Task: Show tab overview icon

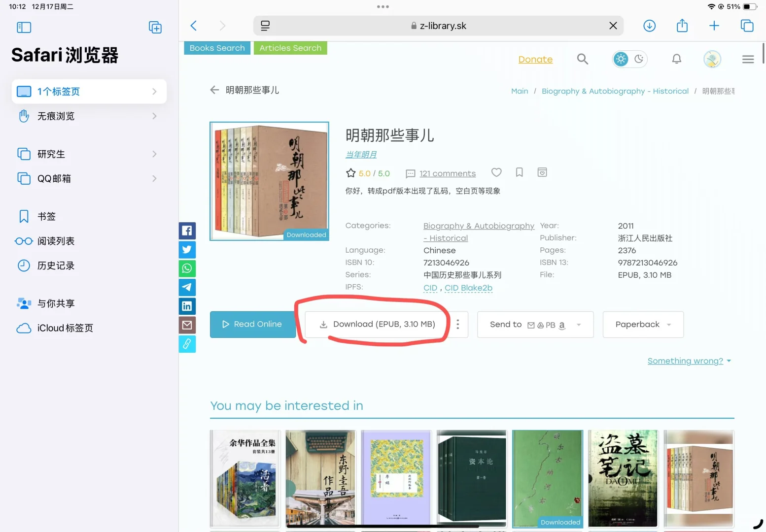Action: click(x=747, y=26)
